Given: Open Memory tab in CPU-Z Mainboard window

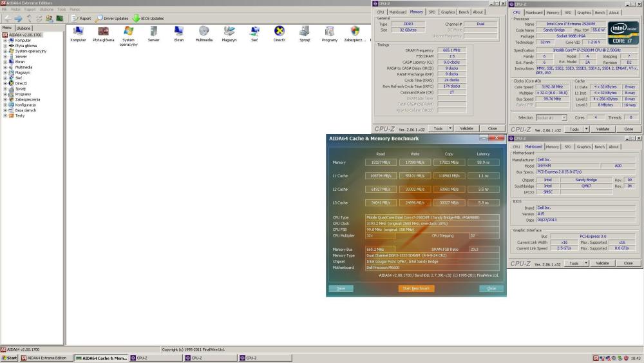Looking at the screenshot, I should pyautogui.click(x=552, y=147).
